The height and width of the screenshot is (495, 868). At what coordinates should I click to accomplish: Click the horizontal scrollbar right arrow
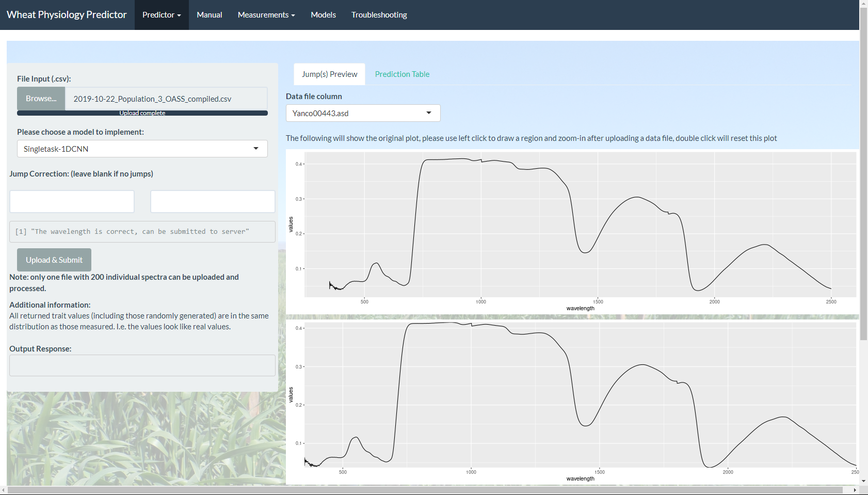[x=855, y=490]
